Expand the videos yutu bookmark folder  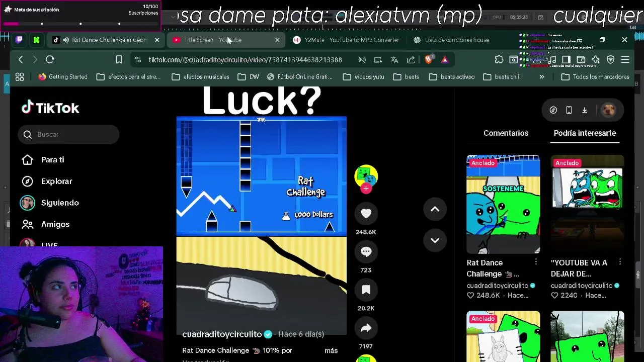pos(363,77)
